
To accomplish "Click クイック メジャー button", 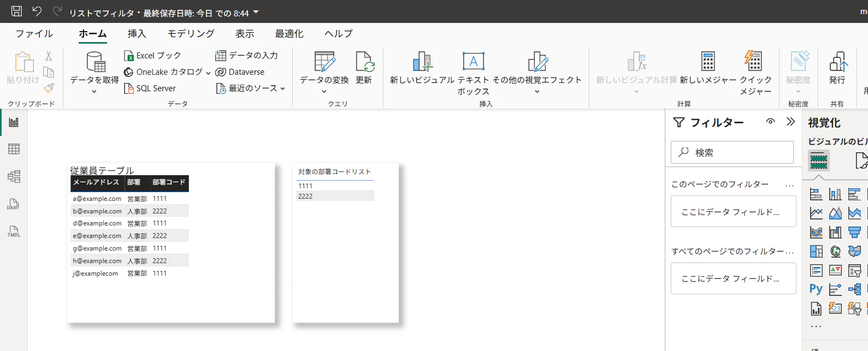I will point(755,74).
